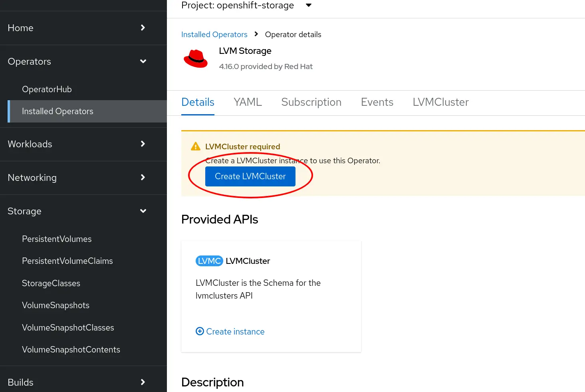585x392 pixels.
Task: Open the LVMCluster tab
Action: 440,103
